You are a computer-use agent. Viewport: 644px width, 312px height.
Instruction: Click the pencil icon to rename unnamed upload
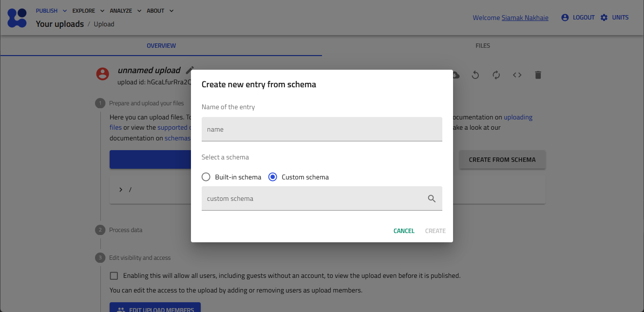point(190,70)
